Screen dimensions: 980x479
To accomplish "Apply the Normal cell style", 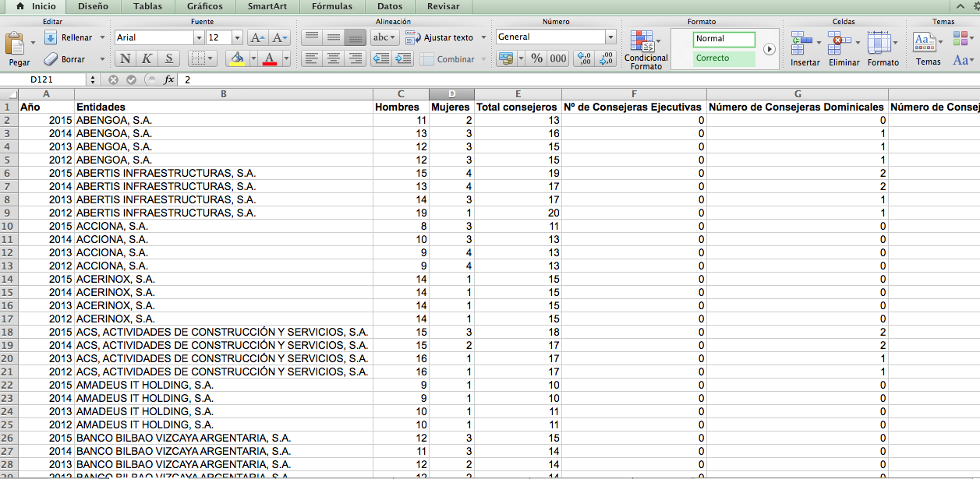I will [x=724, y=39].
